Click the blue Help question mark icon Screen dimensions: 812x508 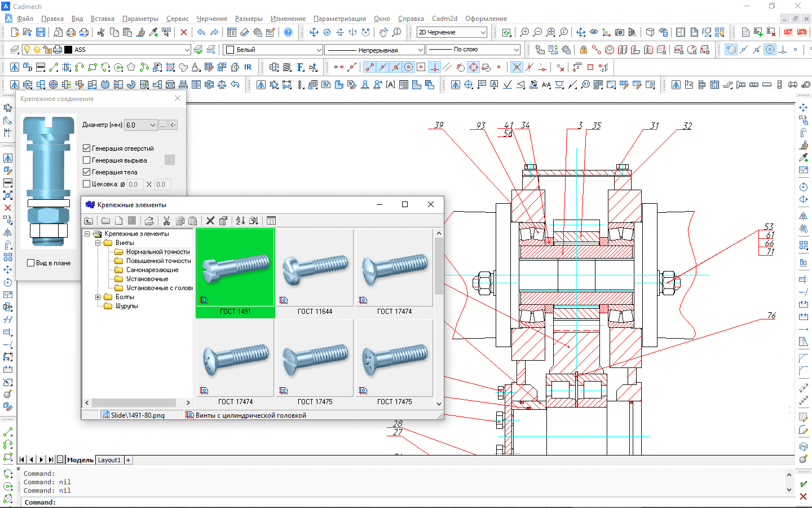[x=288, y=32]
